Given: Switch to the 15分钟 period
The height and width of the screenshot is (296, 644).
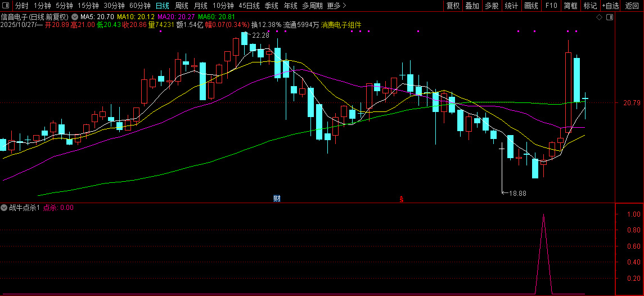Looking at the screenshot, I should [88, 6].
